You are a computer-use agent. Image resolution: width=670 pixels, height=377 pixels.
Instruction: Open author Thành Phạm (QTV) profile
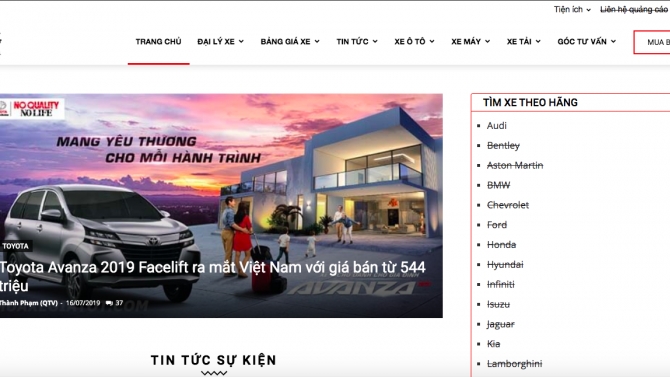pyautogui.click(x=28, y=303)
